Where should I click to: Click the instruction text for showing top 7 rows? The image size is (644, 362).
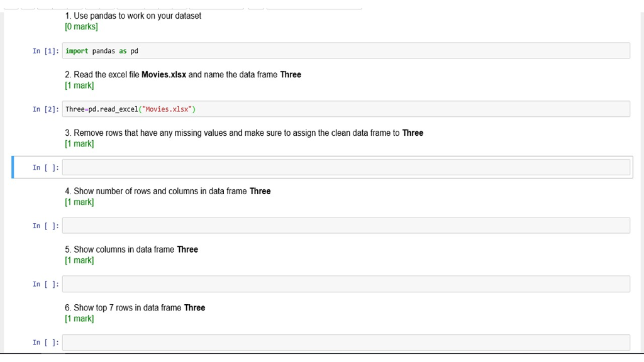(134, 307)
